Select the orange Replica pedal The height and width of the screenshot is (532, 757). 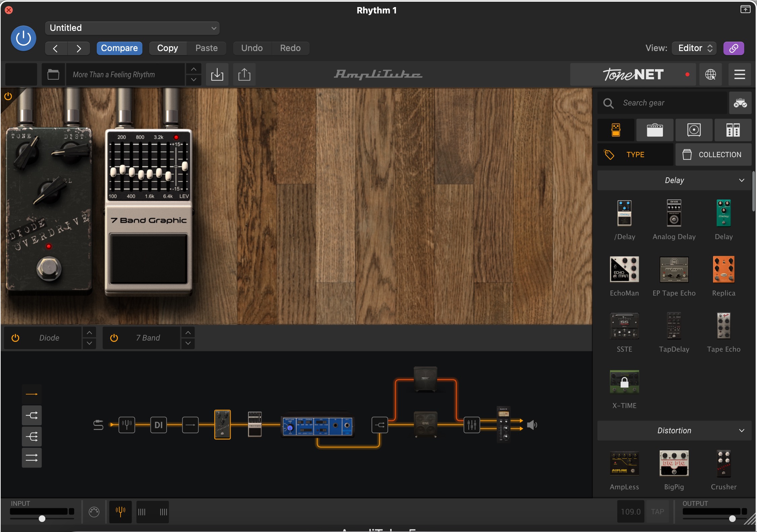[723, 270]
